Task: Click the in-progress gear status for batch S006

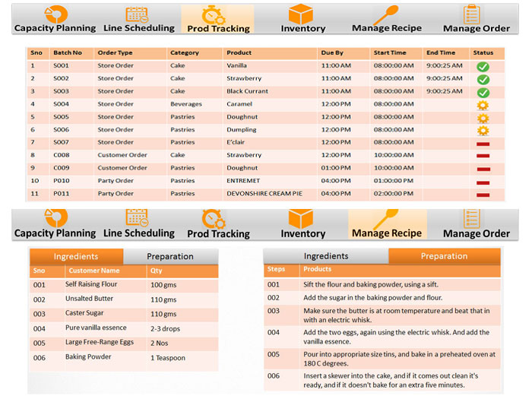Action: [483, 131]
